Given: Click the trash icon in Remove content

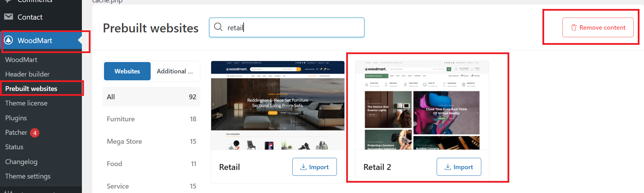Looking at the screenshot, I should click(x=574, y=28).
